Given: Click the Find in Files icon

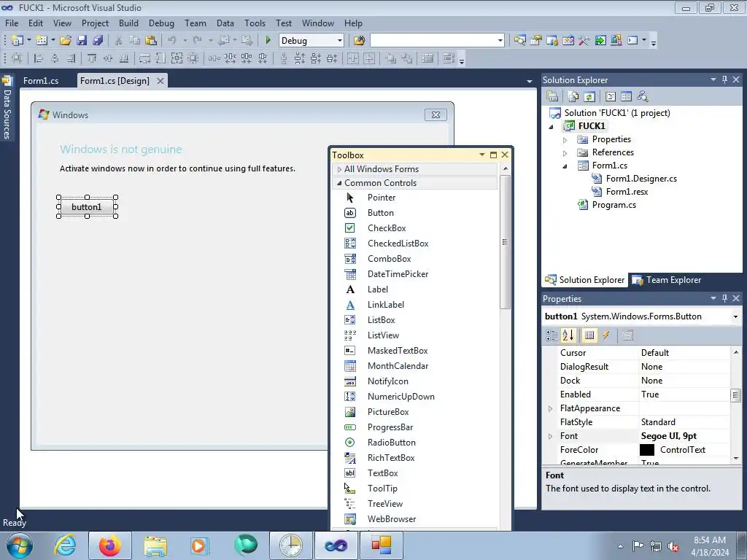Looking at the screenshot, I should click(359, 41).
